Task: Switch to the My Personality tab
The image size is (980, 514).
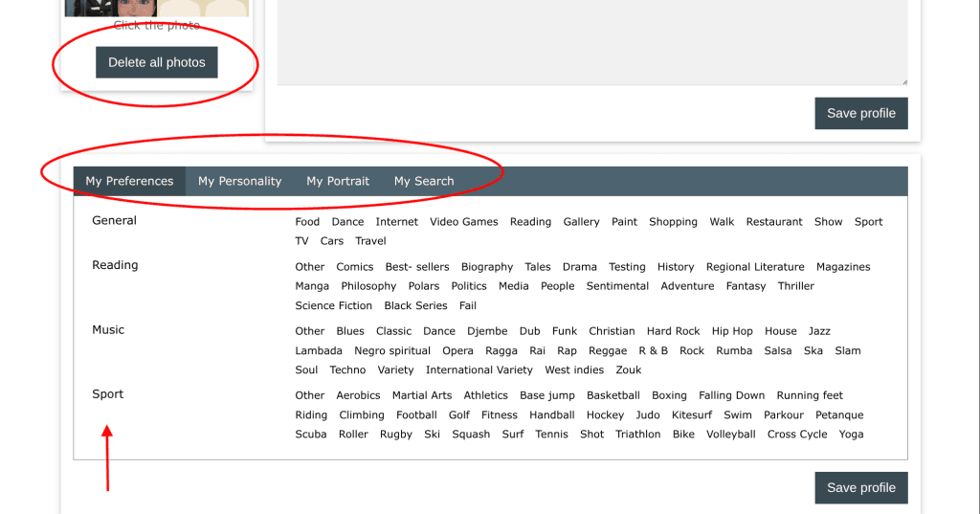Action: pos(239,181)
